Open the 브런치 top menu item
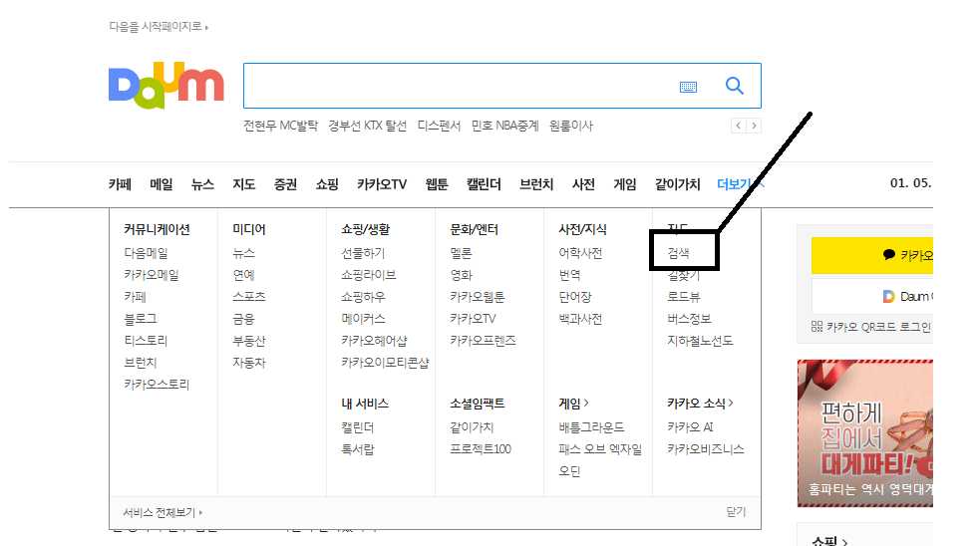Screen dimensions: 980x546 coord(536,184)
